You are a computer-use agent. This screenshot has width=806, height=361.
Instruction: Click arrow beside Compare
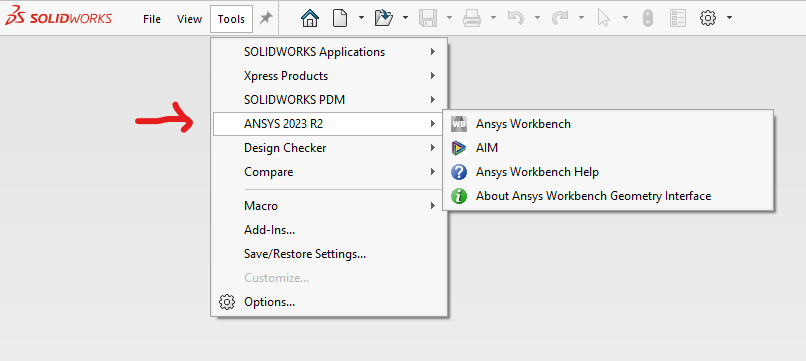click(433, 172)
